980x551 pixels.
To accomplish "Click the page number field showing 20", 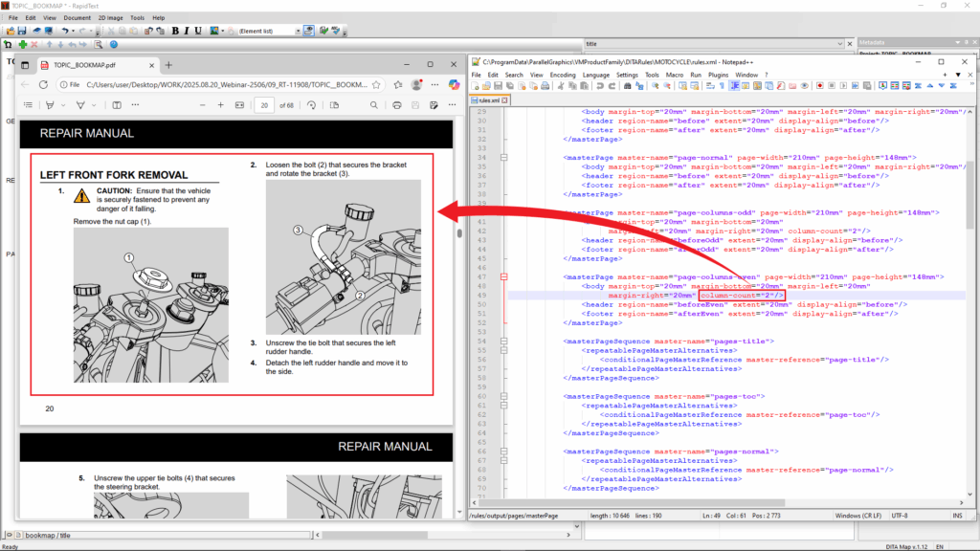I will (264, 105).
